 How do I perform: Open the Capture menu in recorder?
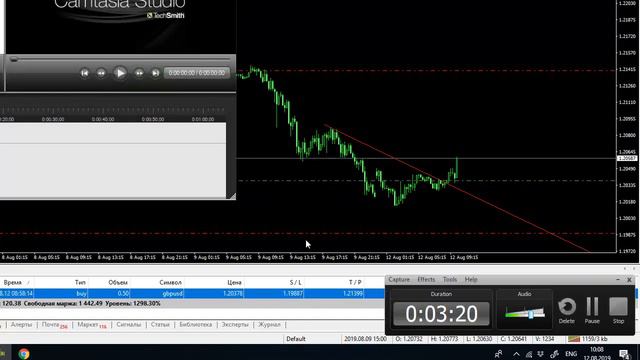[x=399, y=280]
